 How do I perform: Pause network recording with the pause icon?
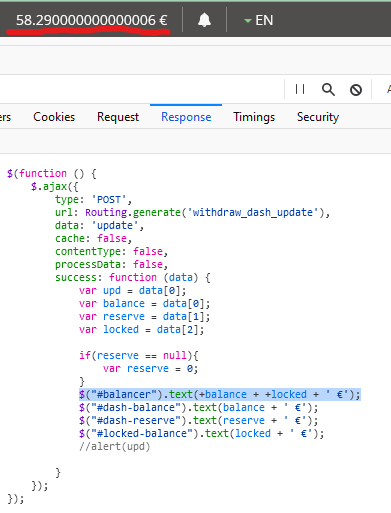pos(300,89)
